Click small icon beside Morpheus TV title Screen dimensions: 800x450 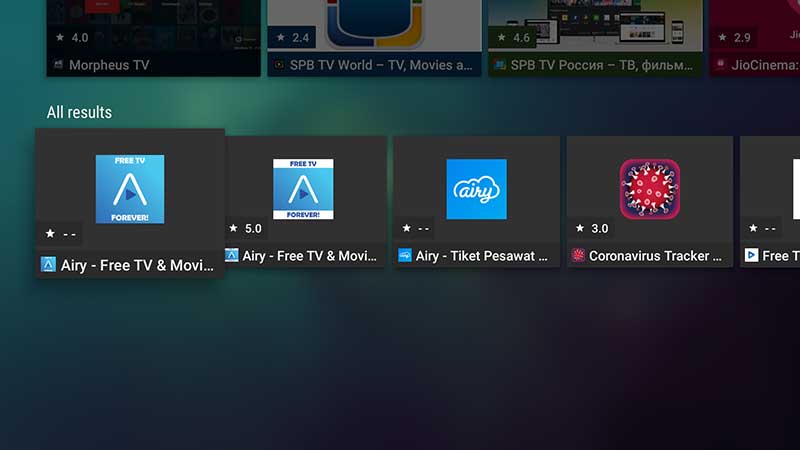[x=58, y=64]
